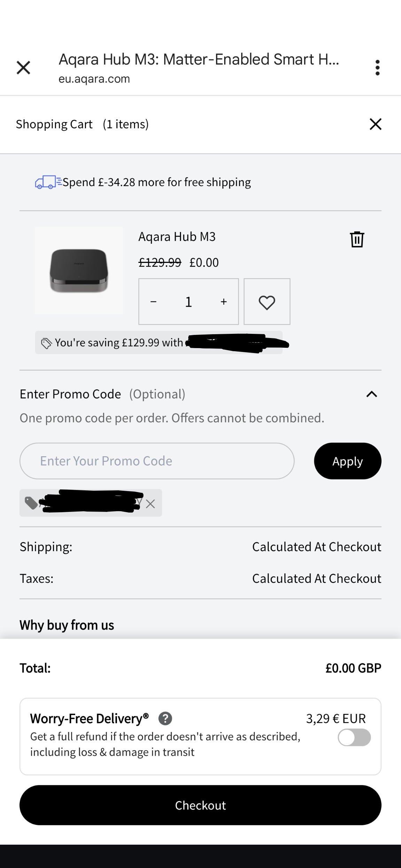The image size is (401, 868).
Task: Increase item quantity with plus button
Action: (x=223, y=302)
